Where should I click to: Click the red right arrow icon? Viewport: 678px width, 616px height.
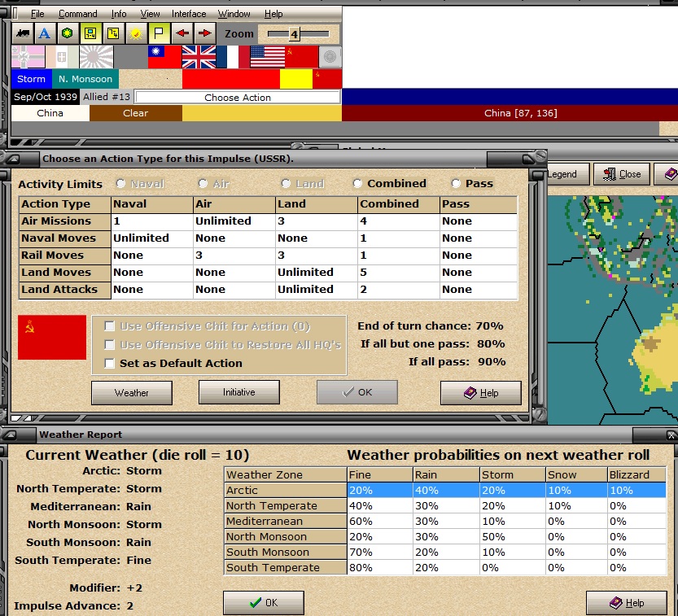[x=205, y=33]
